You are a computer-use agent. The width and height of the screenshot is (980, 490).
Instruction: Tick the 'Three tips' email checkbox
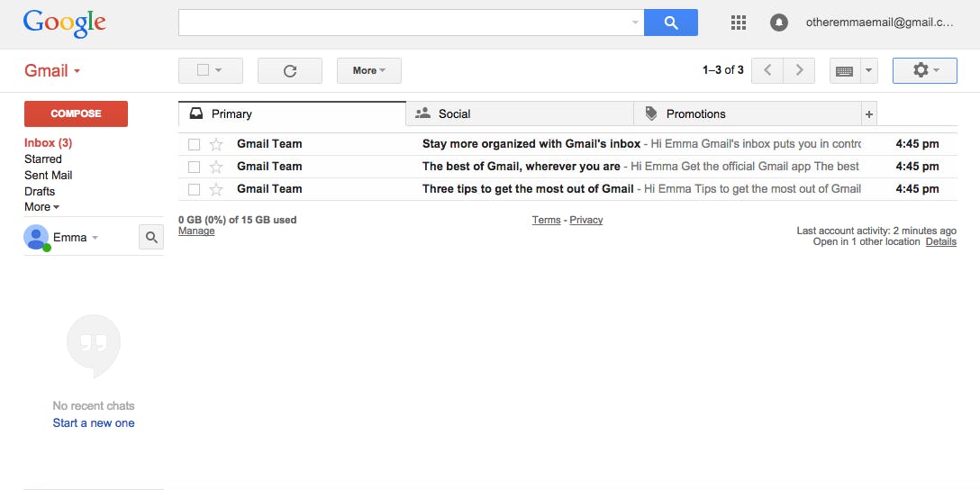point(194,189)
